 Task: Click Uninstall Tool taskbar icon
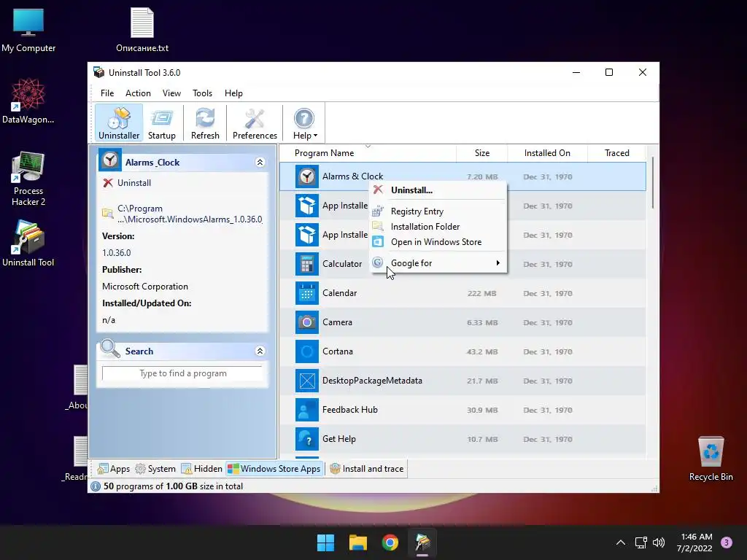(422, 542)
